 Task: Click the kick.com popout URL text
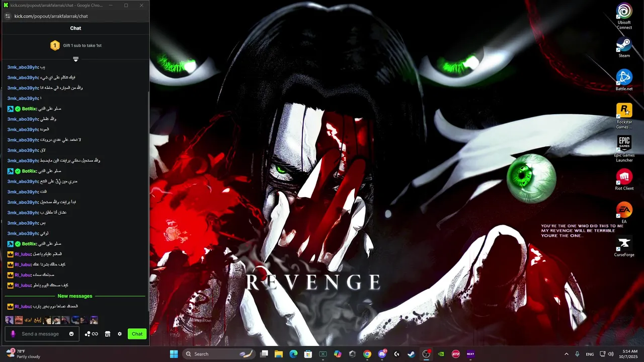coord(51,16)
